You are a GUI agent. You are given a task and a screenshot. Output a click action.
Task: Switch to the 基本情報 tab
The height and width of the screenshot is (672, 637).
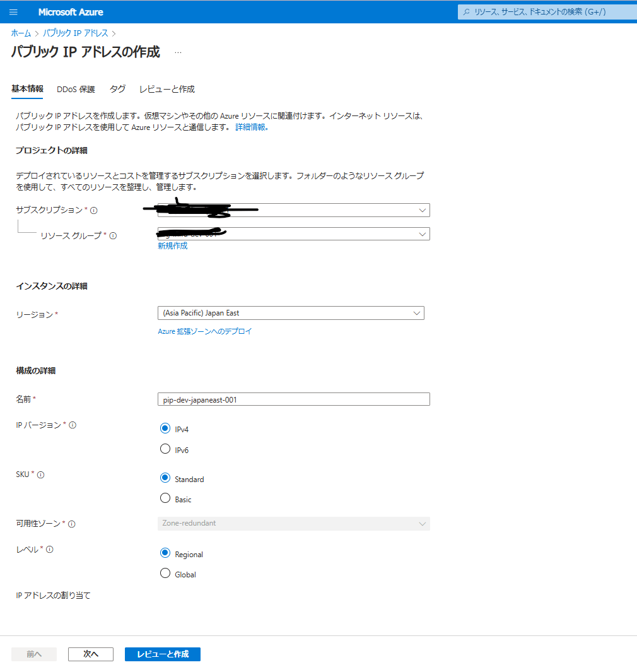27,89
